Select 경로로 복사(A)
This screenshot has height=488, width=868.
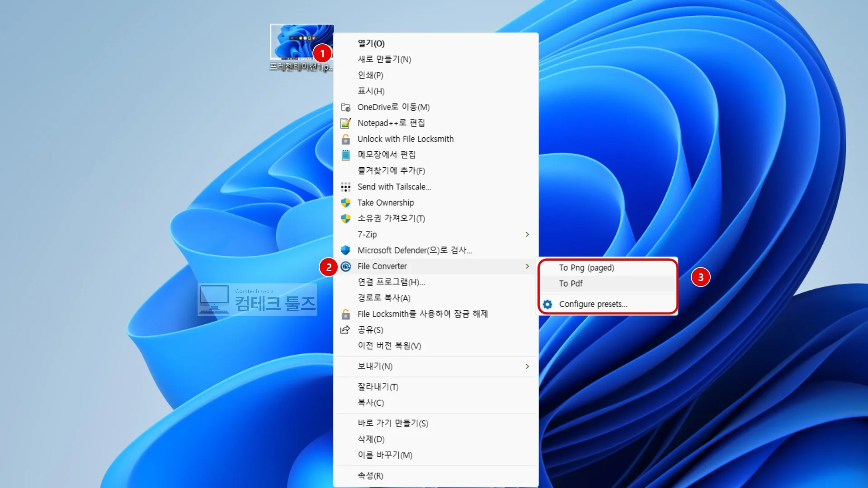pos(436,298)
